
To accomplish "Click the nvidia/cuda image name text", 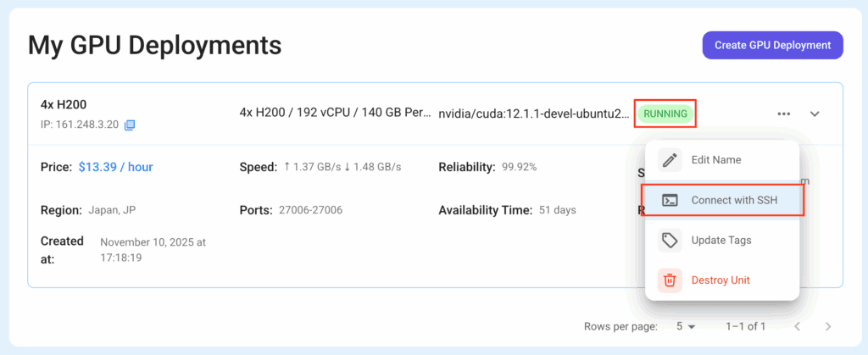I will (534, 114).
